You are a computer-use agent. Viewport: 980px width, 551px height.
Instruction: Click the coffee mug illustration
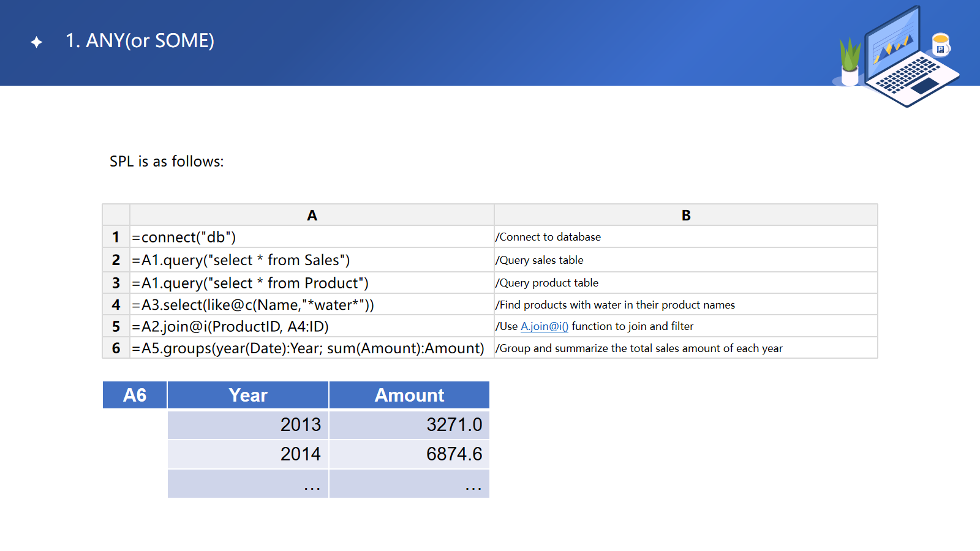pyautogui.click(x=940, y=45)
